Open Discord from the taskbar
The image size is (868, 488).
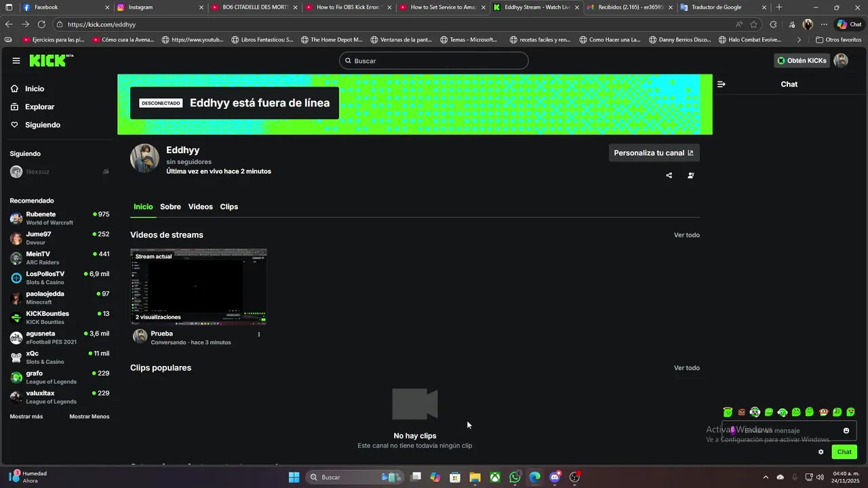coord(555,477)
